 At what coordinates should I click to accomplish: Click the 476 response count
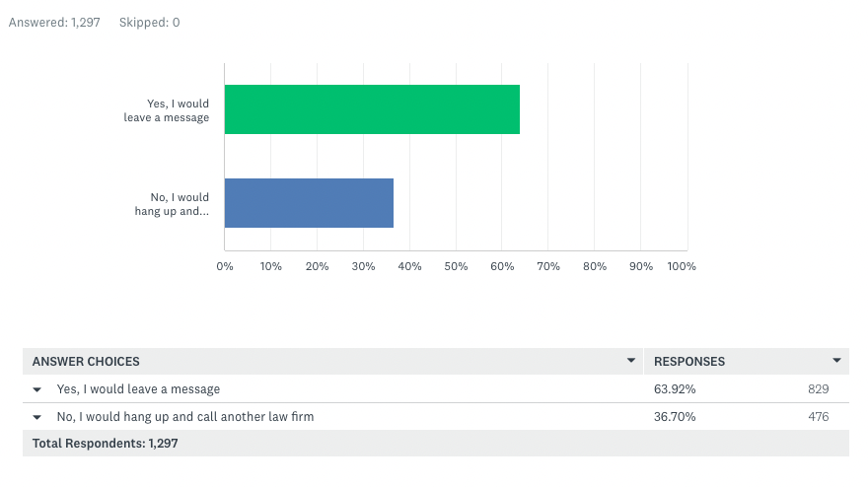tap(818, 417)
